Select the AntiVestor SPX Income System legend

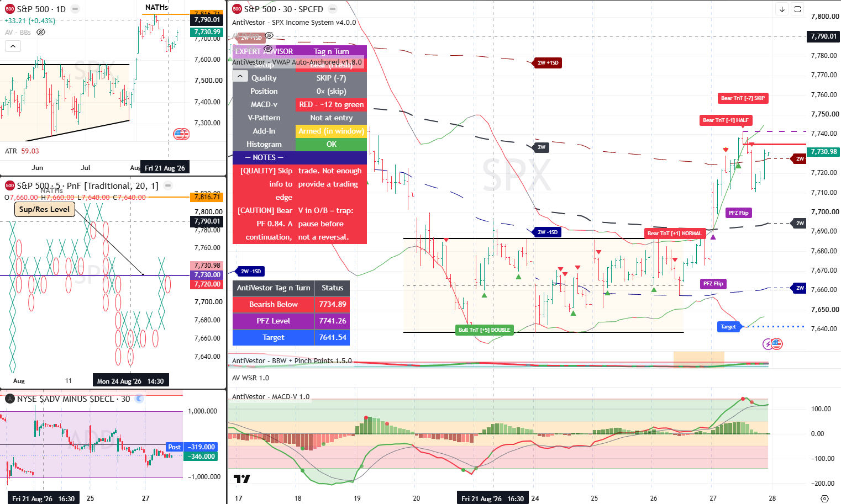[x=294, y=23]
